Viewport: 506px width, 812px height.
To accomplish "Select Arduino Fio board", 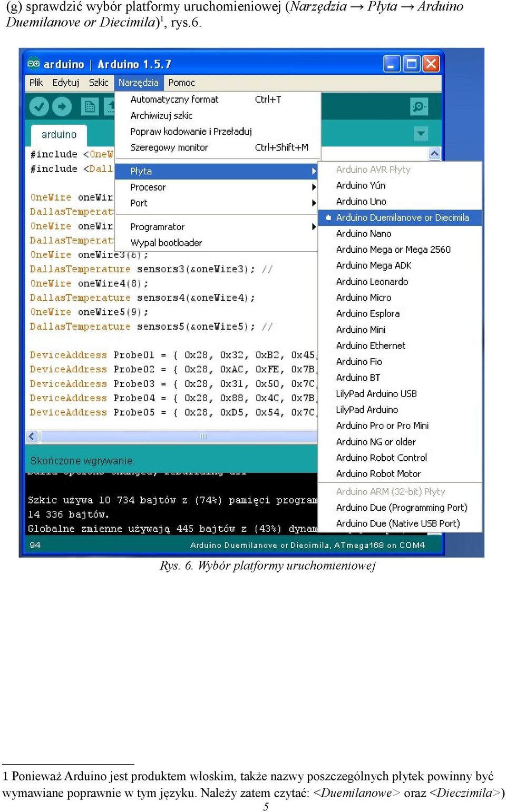I will (400, 362).
